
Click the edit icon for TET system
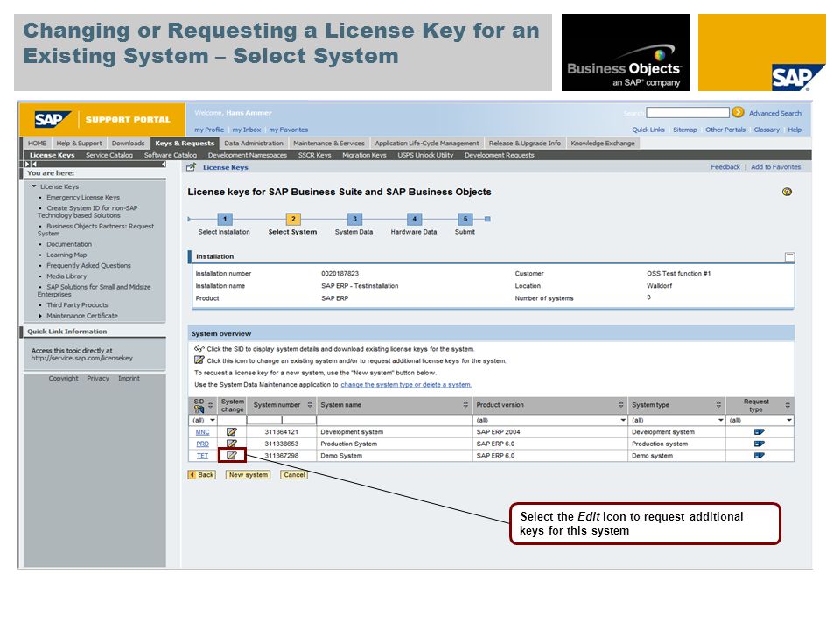(x=231, y=455)
